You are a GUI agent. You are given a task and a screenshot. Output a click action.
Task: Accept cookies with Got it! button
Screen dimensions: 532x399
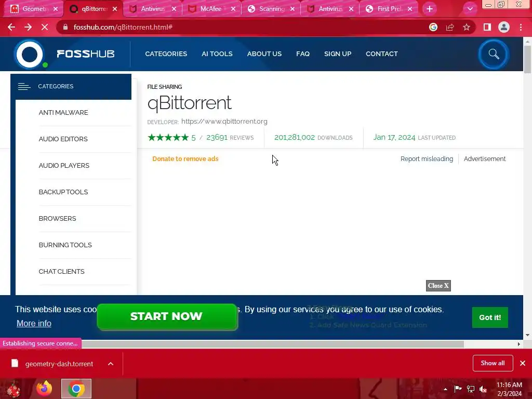(x=490, y=317)
